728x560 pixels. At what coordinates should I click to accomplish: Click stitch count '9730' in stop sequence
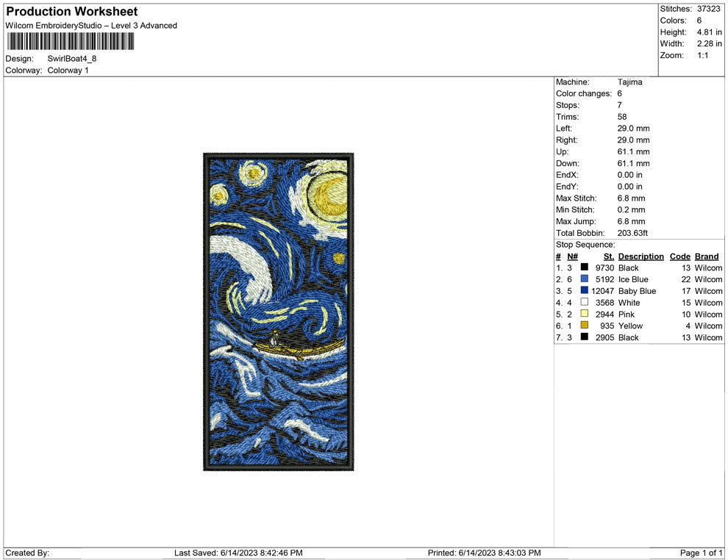click(x=605, y=268)
